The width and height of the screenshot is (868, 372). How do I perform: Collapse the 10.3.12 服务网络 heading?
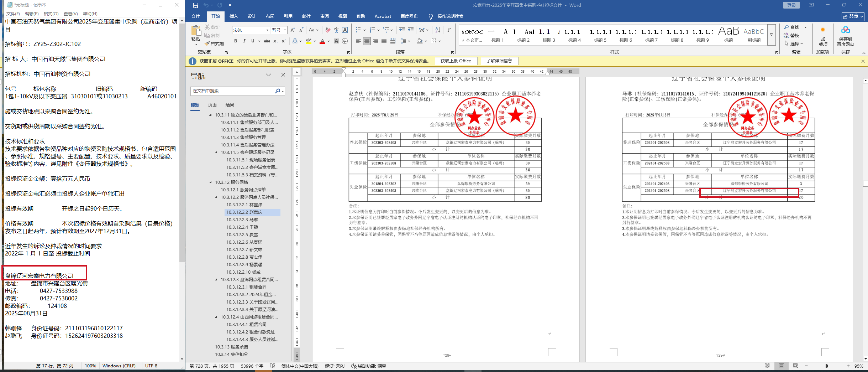[210, 182]
